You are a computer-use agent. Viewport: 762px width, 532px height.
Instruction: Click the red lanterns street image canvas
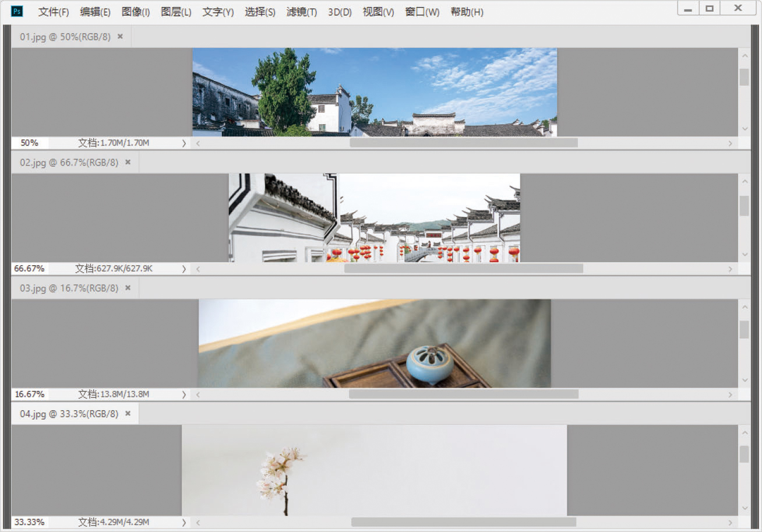pos(375,218)
